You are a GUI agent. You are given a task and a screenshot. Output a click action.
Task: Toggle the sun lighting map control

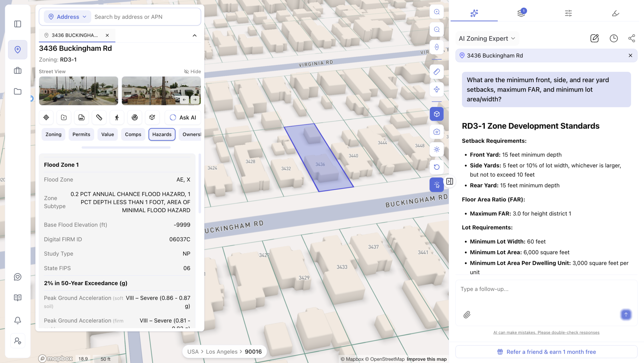click(437, 149)
